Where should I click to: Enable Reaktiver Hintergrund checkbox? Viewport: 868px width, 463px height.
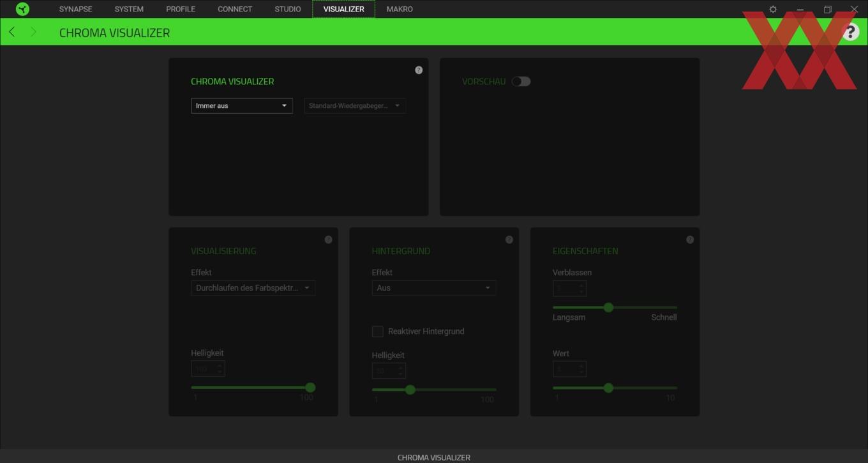click(378, 331)
